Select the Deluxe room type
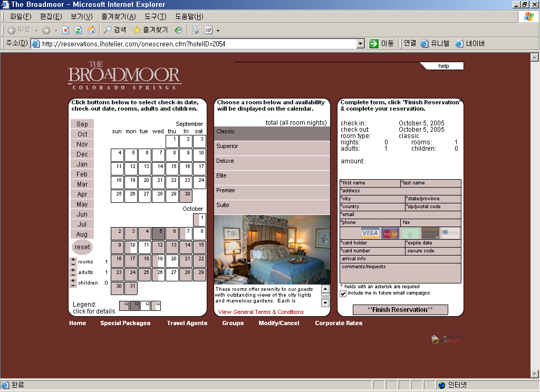Viewport: 540px width, 392px height. coord(272,163)
